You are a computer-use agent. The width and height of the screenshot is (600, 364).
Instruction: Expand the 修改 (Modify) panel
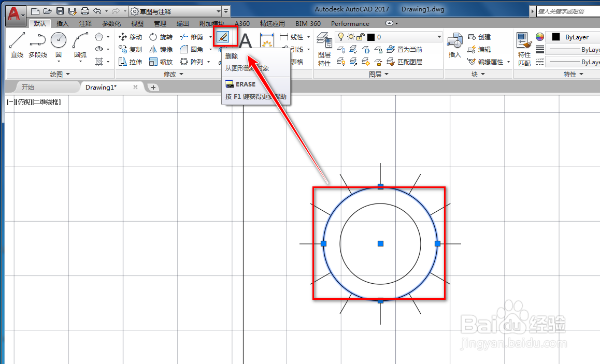tap(174, 74)
